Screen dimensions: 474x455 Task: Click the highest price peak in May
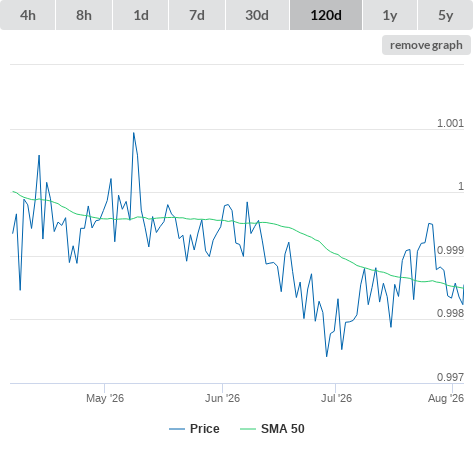pos(134,133)
